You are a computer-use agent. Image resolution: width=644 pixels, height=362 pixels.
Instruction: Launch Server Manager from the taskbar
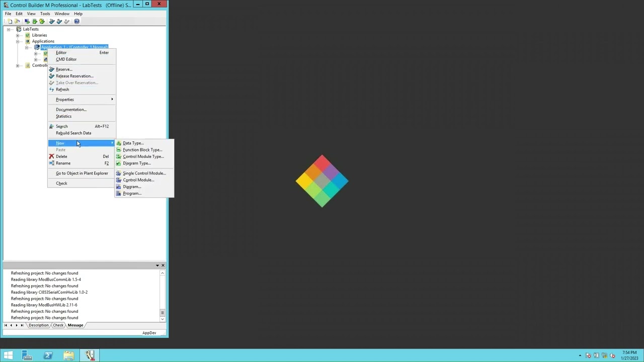[27, 355]
